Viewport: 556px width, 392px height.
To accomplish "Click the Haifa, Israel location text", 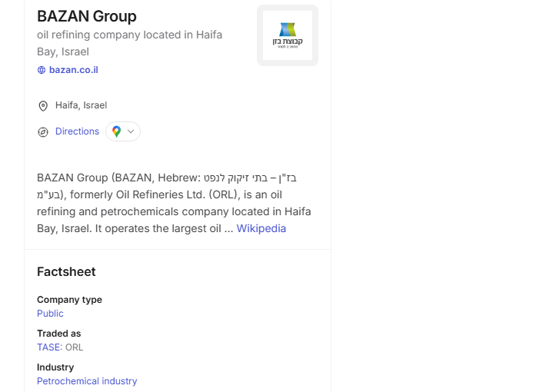I will (81, 105).
